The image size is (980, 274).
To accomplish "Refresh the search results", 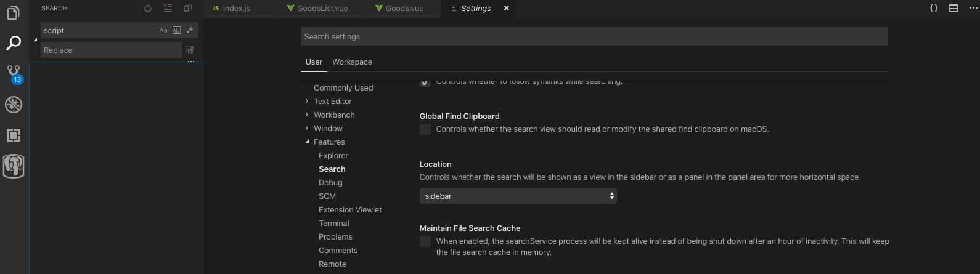I will pos(148,9).
